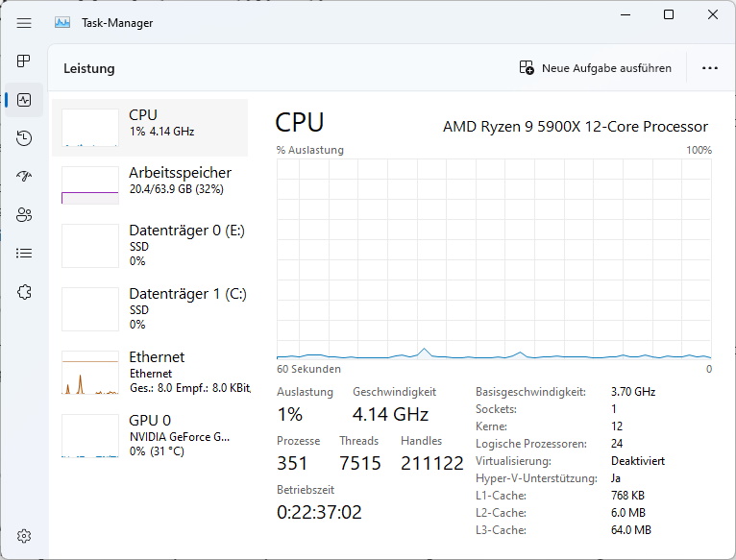The image size is (736, 560).
Task: Click Neue Aufgabe ausführen button
Action: tap(595, 68)
